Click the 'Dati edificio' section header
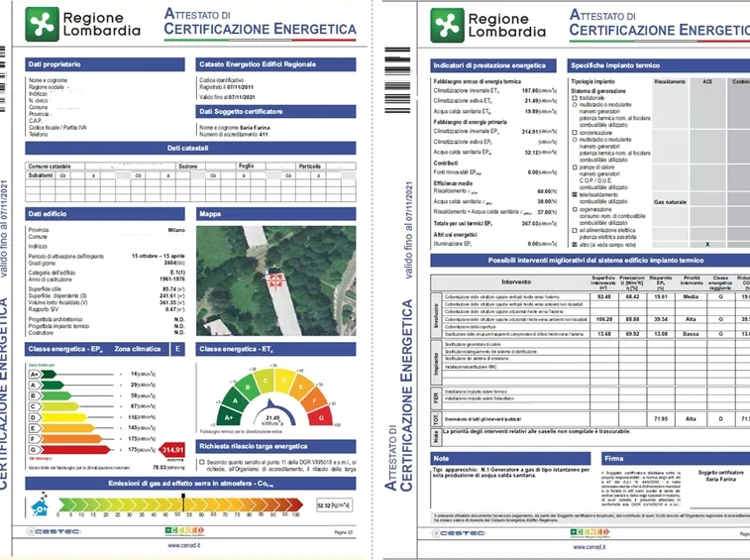This screenshot has height=560, width=750. click(105, 214)
